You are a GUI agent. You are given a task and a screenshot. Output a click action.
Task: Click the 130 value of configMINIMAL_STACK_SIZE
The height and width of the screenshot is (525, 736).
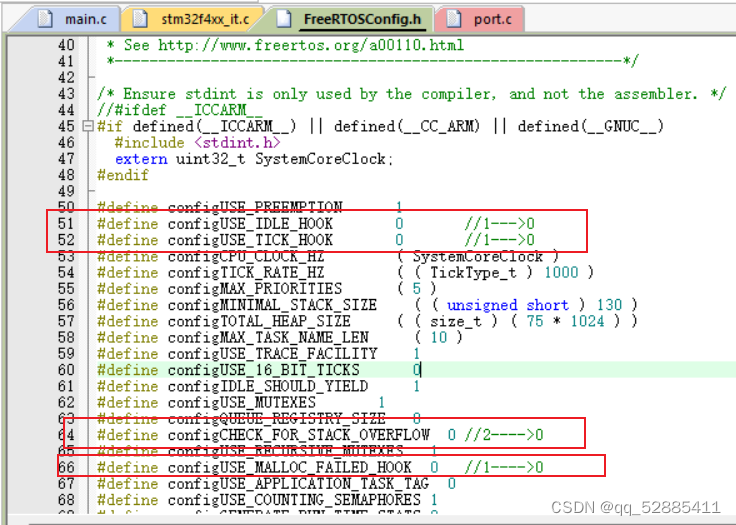[609, 305]
